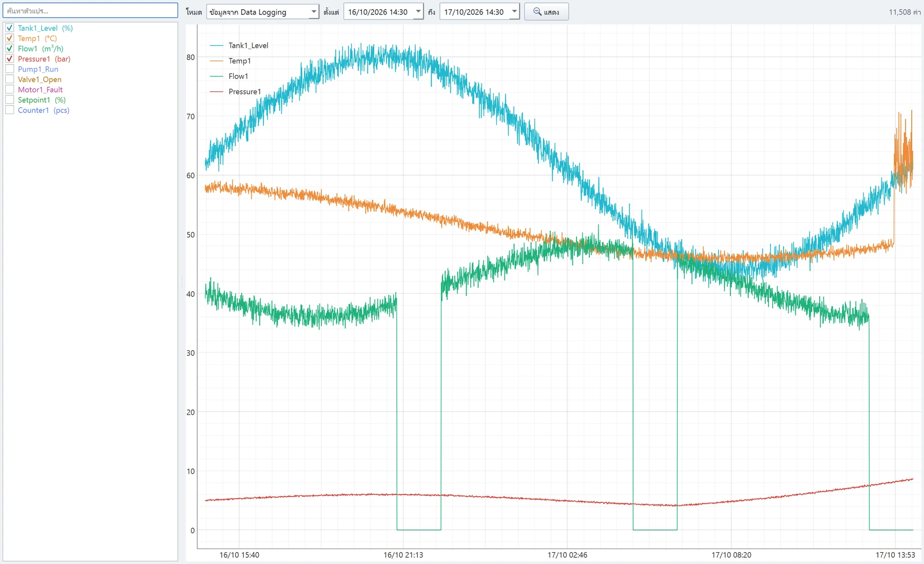Uncheck the Temp1 checkbox

[x=10, y=38]
